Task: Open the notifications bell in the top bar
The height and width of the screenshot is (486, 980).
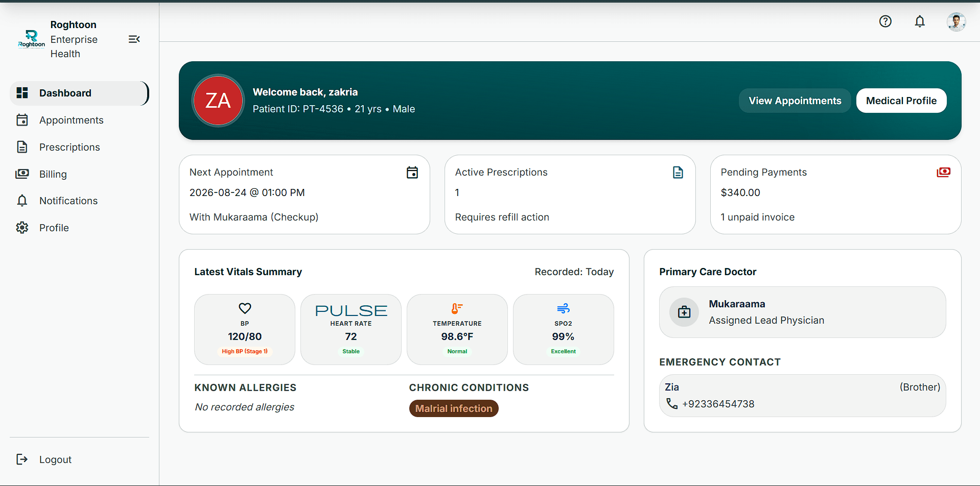Action: [x=920, y=21]
